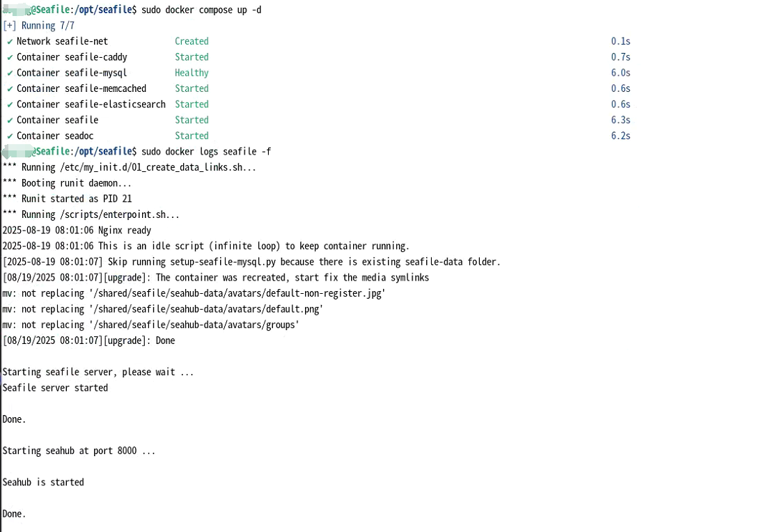Click the Seahub is started message
Viewport: 780px width, 532px height.
(43, 483)
